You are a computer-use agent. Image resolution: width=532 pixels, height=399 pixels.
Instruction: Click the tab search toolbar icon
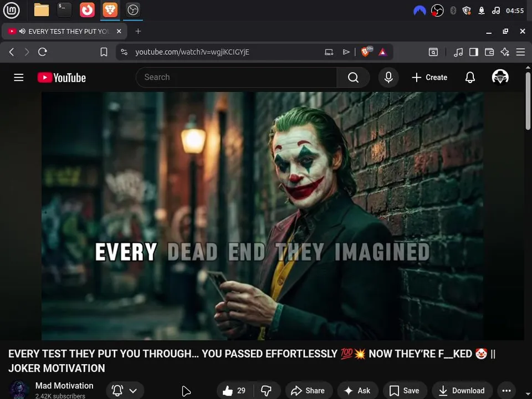433,52
